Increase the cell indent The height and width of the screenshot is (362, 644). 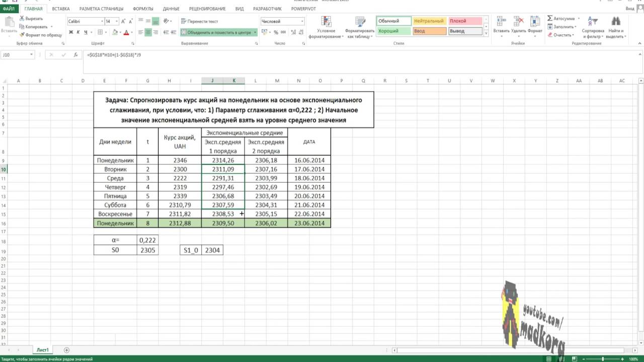(x=173, y=32)
